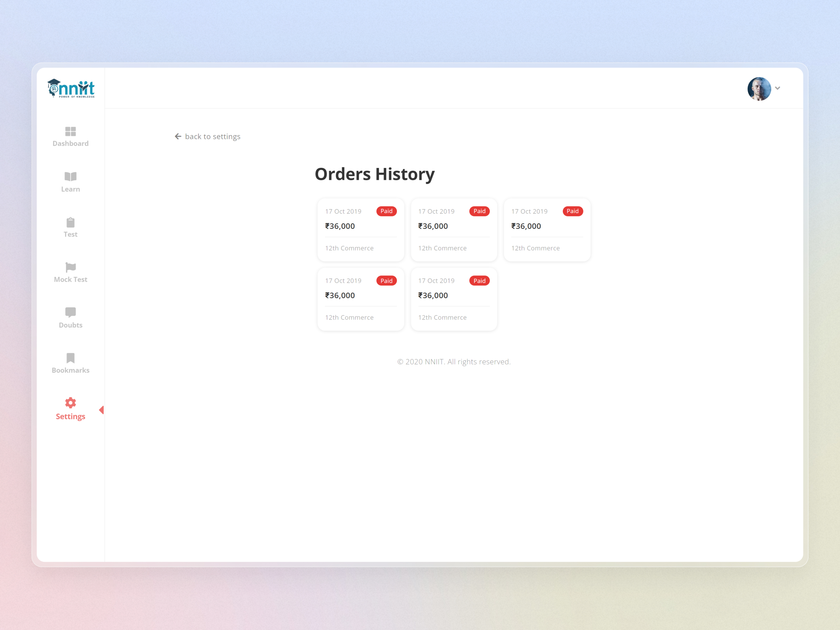Click the red Paid badge on bottom-left order

[x=386, y=280]
